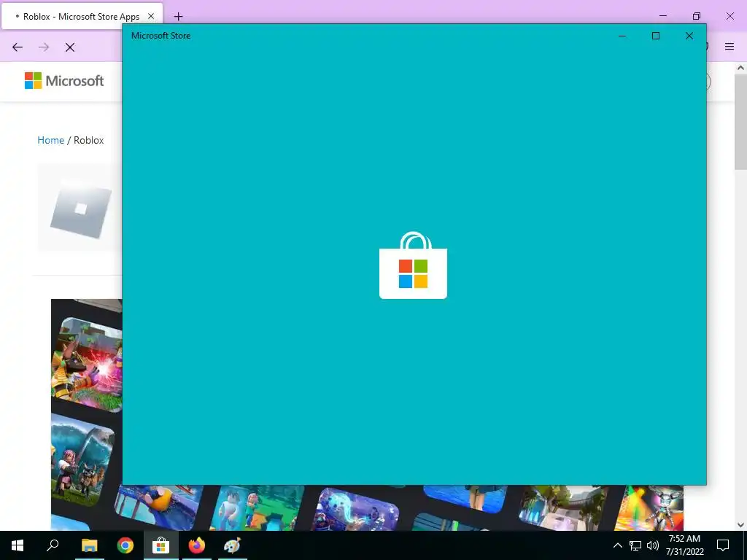The image size is (747, 560).
Task: Open File Explorer from the taskbar
Action: pyautogui.click(x=89, y=545)
